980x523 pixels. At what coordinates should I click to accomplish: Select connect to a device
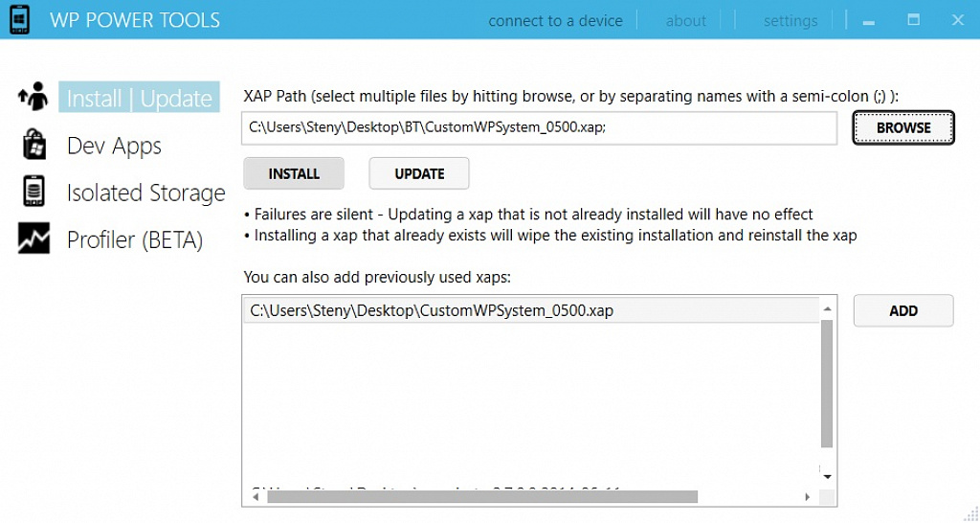point(556,21)
